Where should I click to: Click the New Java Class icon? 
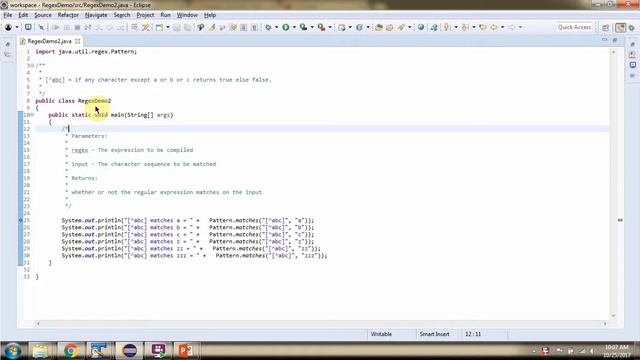click(359, 27)
